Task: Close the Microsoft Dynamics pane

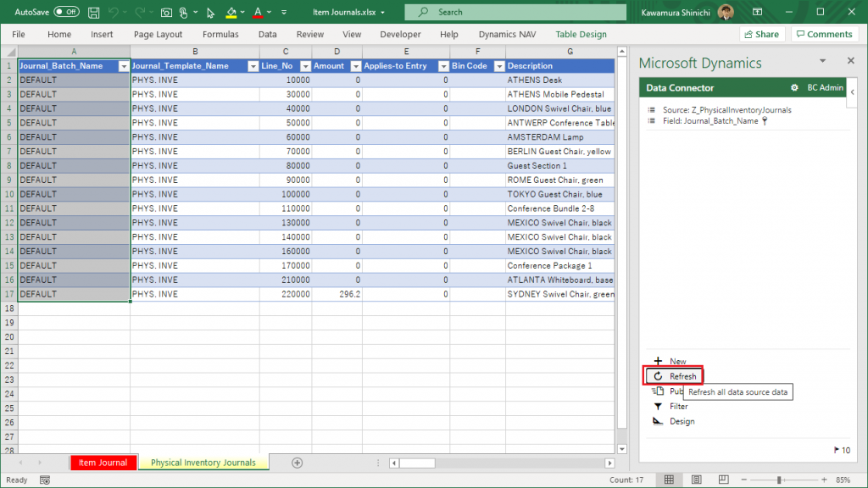Action: coord(851,60)
